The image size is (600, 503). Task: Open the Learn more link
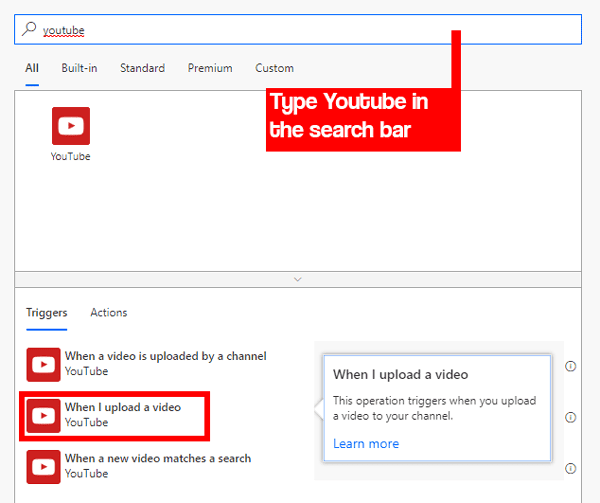[x=366, y=444]
